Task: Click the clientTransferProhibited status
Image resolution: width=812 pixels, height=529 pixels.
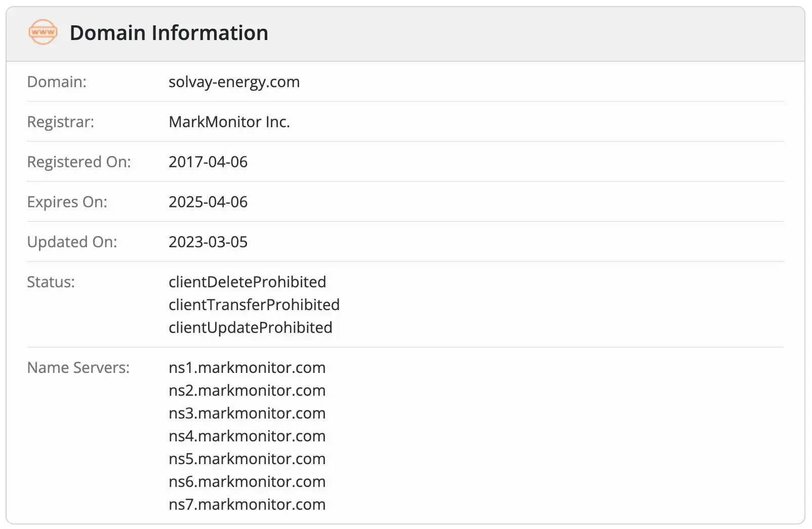Action: pos(254,305)
